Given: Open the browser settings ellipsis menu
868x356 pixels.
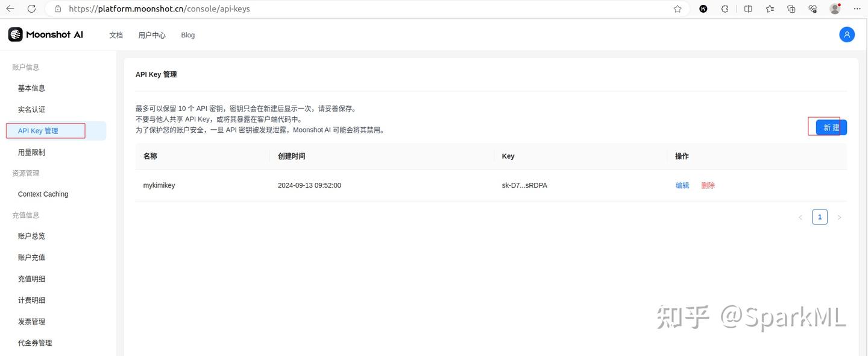Looking at the screenshot, I should [857, 9].
